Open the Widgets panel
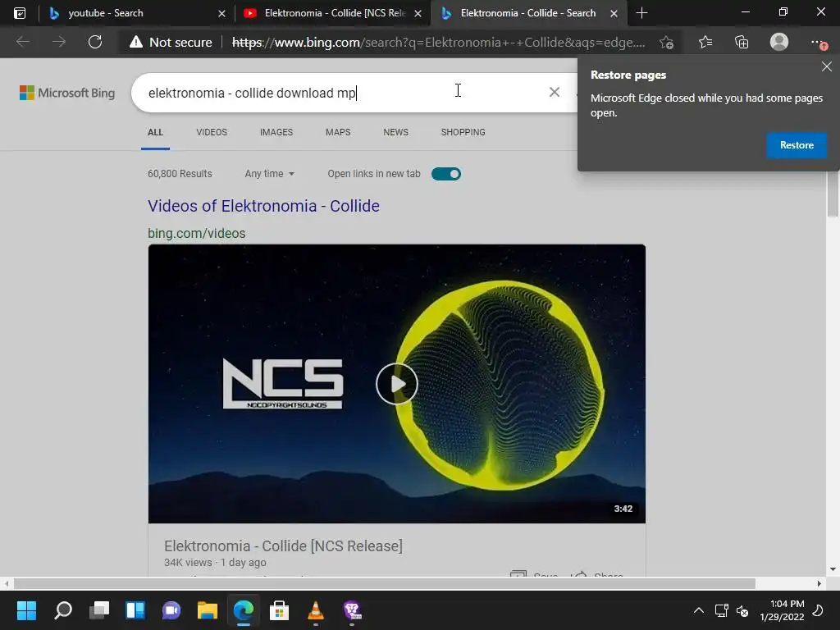Image resolution: width=840 pixels, height=630 pixels. pyautogui.click(x=135, y=610)
